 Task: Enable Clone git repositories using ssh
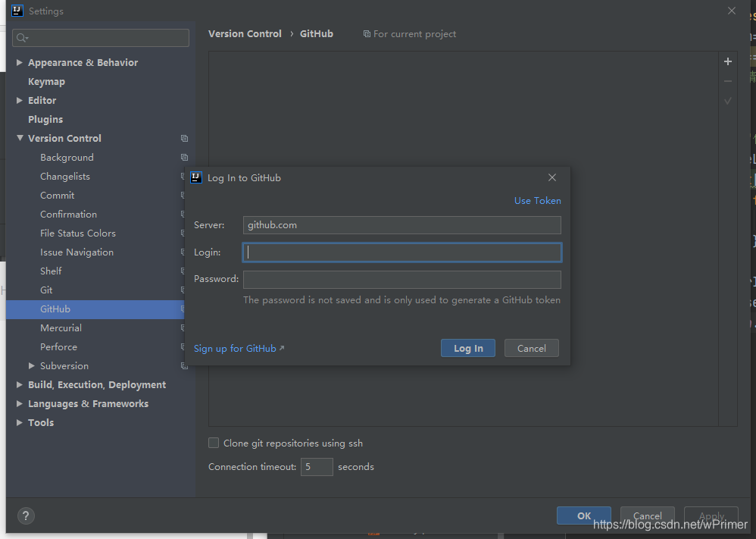point(214,443)
